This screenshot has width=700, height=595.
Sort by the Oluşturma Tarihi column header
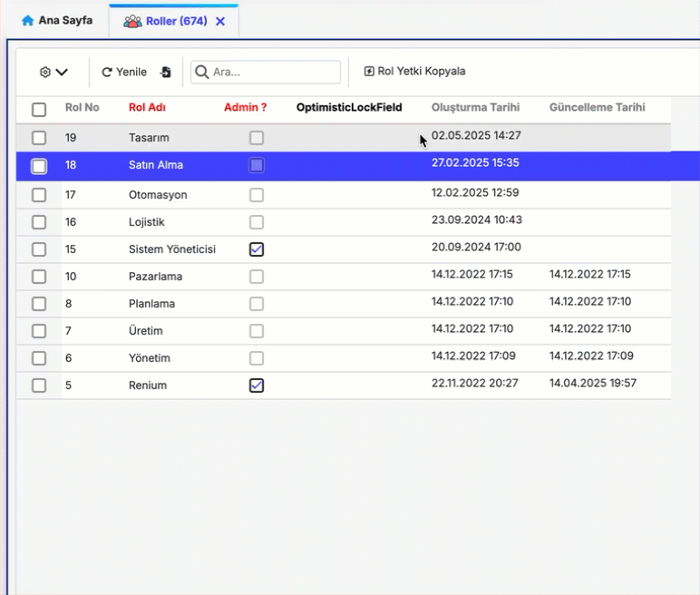coord(475,107)
